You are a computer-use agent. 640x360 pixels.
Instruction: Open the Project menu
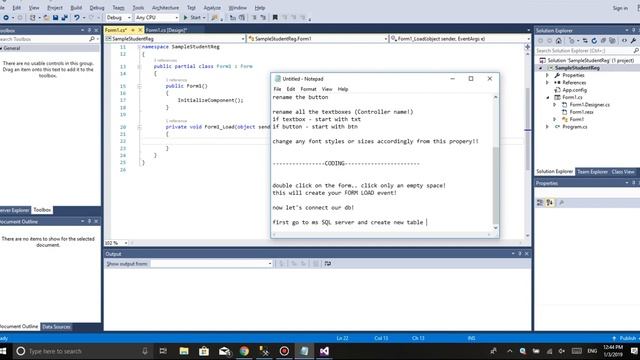55,8
